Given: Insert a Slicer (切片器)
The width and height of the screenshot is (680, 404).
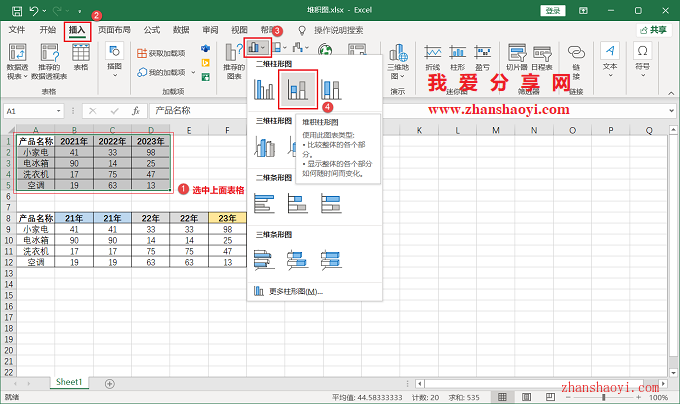Looking at the screenshot, I should pyautogui.click(x=517, y=57).
